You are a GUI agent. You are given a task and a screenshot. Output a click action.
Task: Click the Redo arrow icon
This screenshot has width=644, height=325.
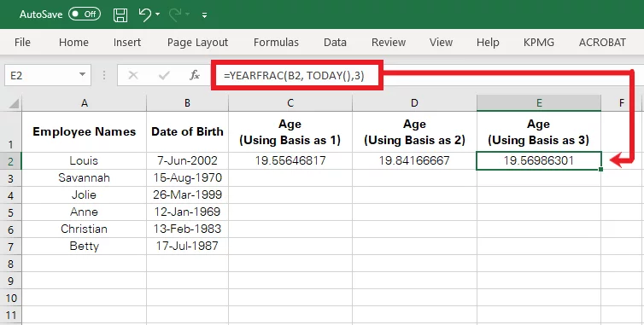point(174,15)
